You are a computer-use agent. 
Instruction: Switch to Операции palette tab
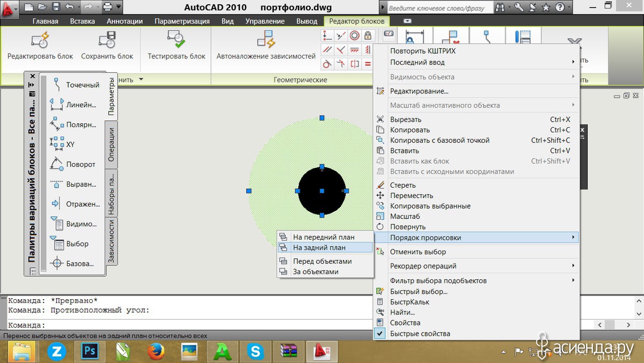111,145
